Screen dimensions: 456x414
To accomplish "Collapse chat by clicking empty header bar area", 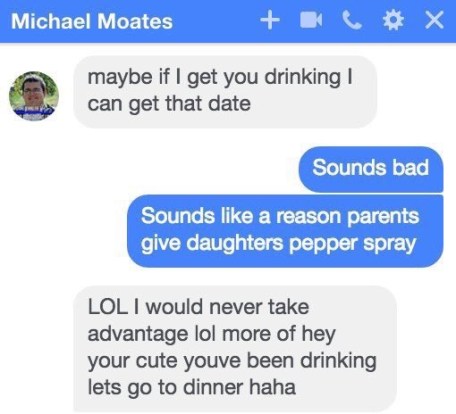I will (217, 21).
